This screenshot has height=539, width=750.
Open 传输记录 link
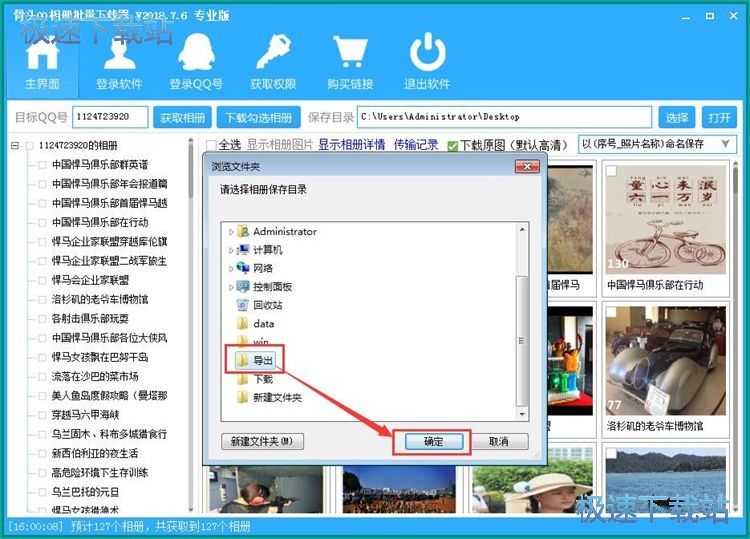416,144
